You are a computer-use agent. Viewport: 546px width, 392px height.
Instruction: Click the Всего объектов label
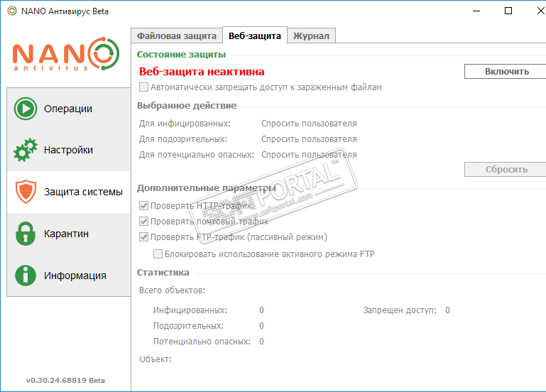172,290
